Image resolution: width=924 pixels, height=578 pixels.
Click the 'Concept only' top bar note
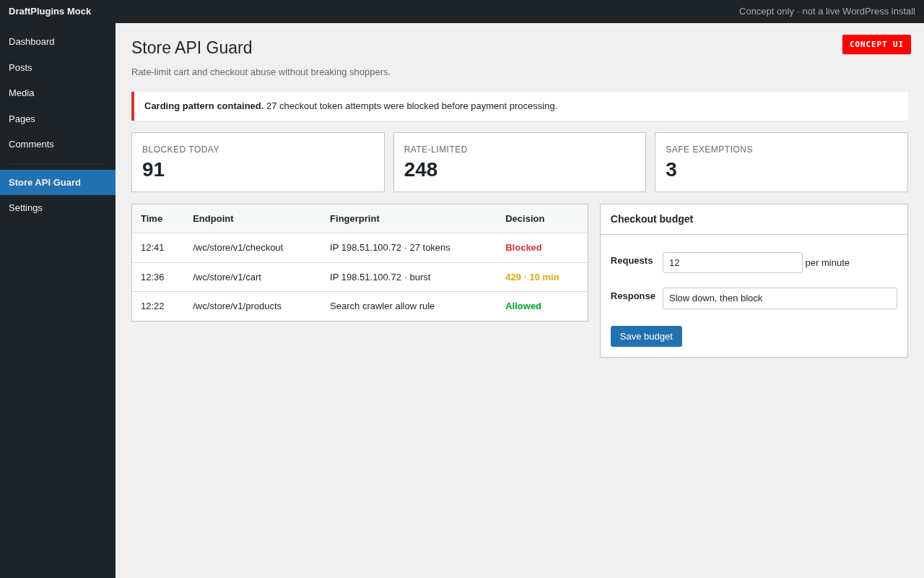click(827, 12)
